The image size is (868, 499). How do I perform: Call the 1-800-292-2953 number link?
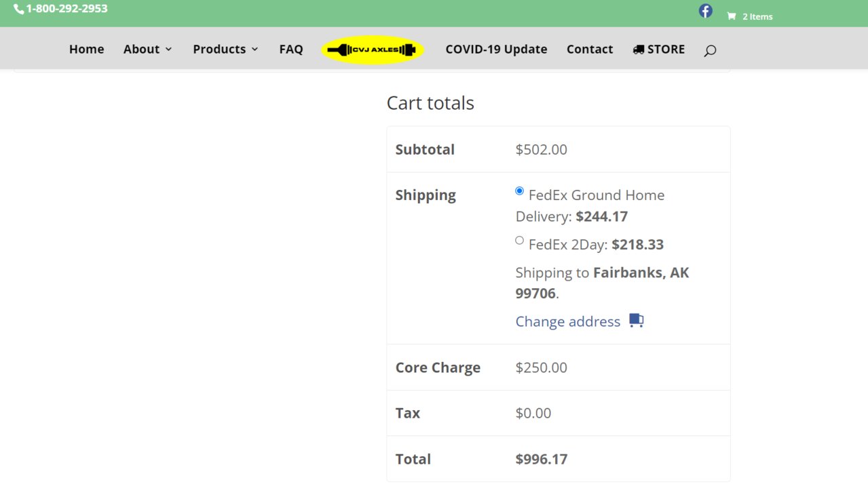point(67,9)
